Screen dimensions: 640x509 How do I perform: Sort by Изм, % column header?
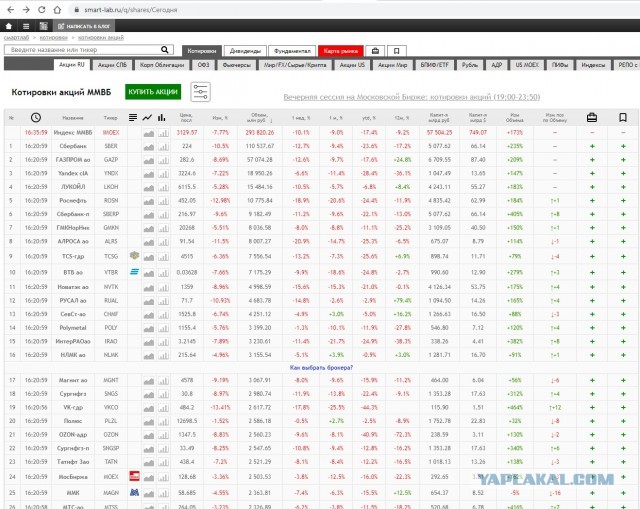pos(220,118)
